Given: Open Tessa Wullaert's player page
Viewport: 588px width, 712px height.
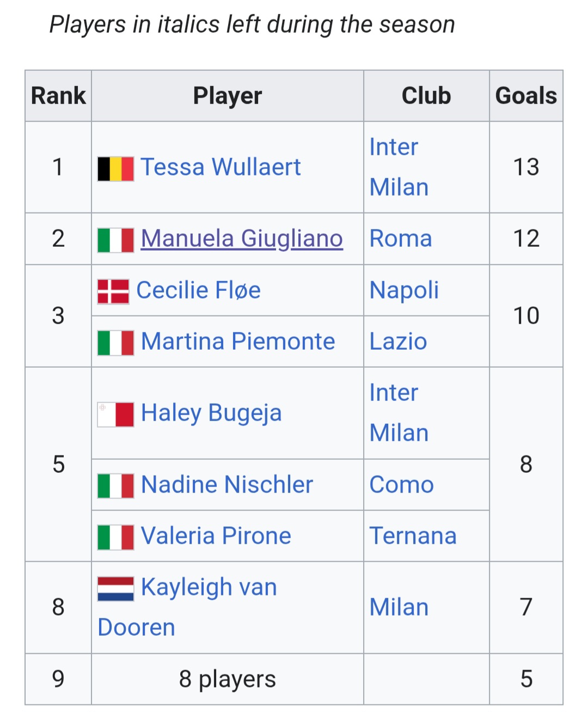Looking at the screenshot, I should (x=220, y=167).
